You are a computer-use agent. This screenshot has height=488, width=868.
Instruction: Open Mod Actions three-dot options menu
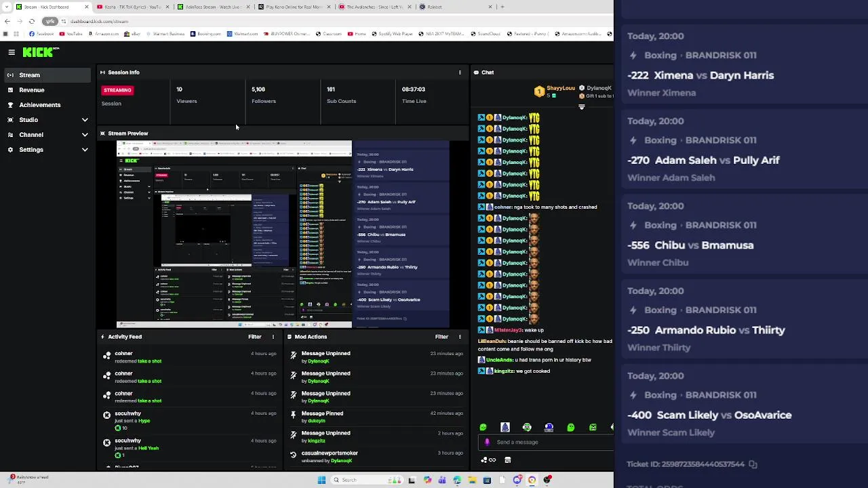point(460,337)
